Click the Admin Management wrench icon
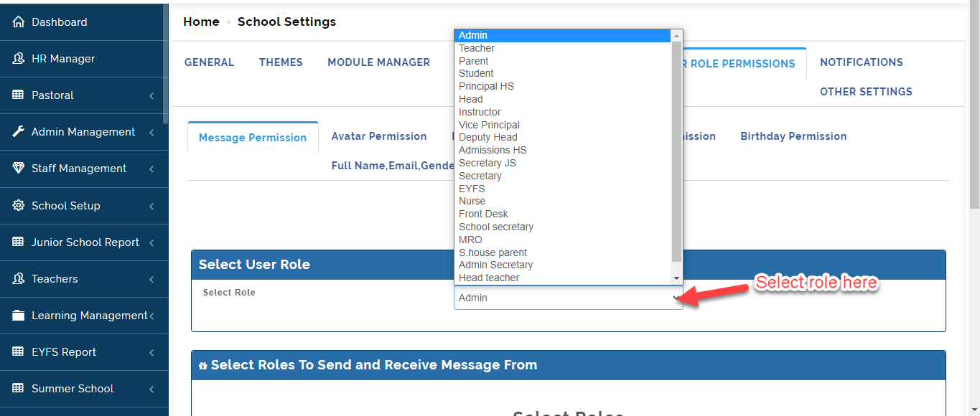Image resolution: width=980 pixels, height=416 pixels. 18,132
